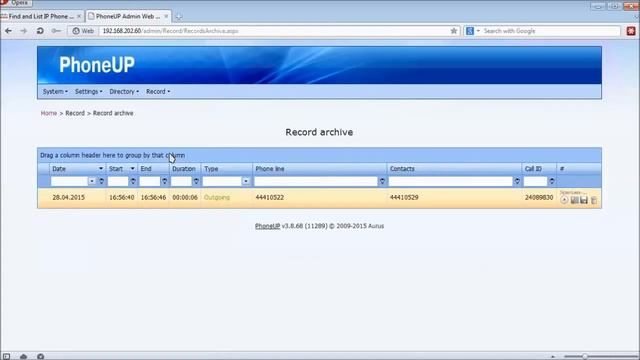The image size is (640, 360).
Task: Switch to PhoneUP Admin Web tab
Action: click(128, 16)
